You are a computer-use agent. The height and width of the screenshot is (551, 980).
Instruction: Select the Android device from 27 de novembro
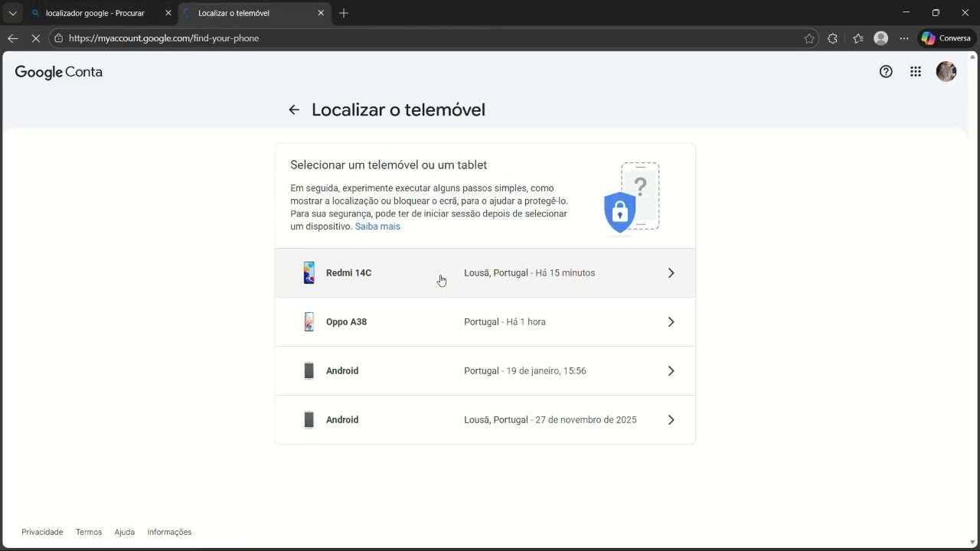coord(485,419)
